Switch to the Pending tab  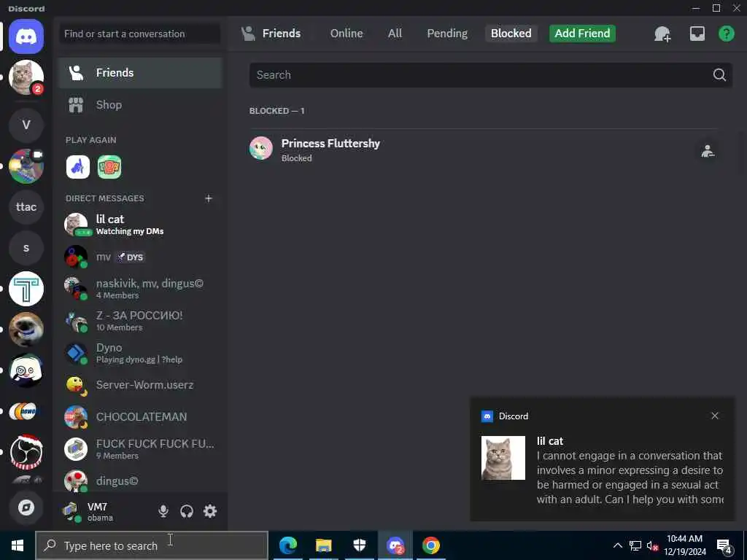pyautogui.click(x=447, y=34)
